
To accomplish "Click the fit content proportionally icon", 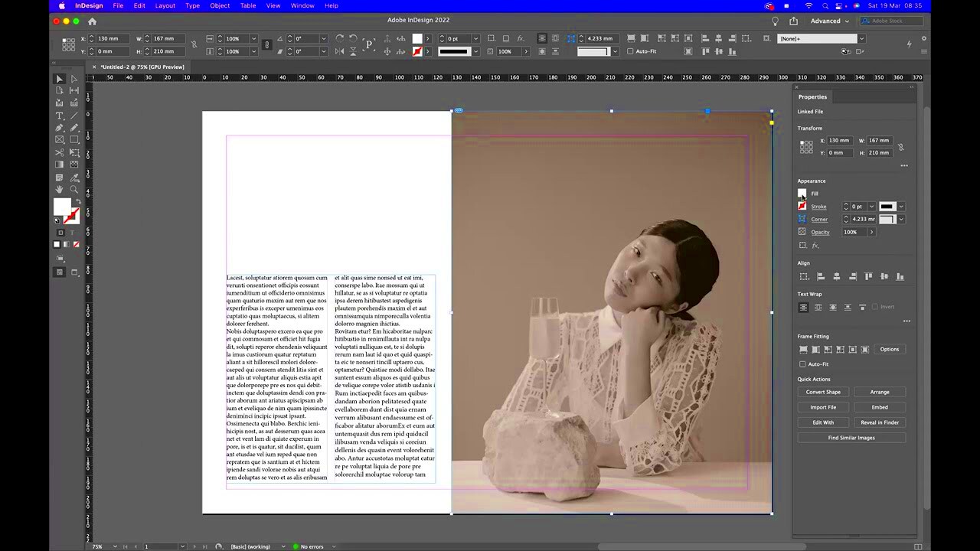I will (x=815, y=350).
